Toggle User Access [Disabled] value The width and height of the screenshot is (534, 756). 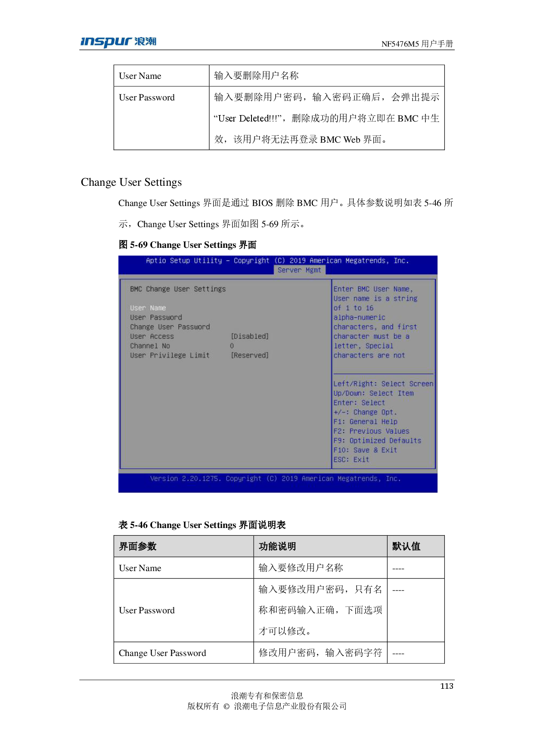[249, 337]
